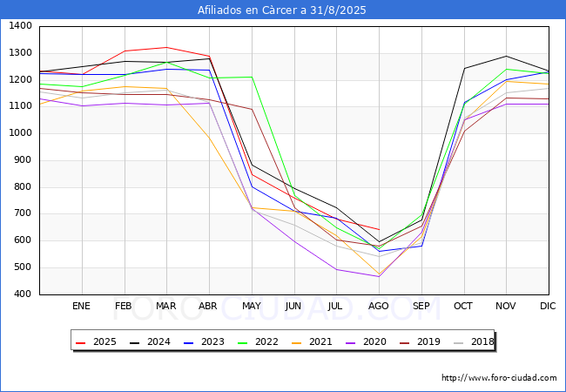The width and height of the screenshot is (566, 392).
Task: Click the brown 2019 legend color marker
Action: (405, 342)
